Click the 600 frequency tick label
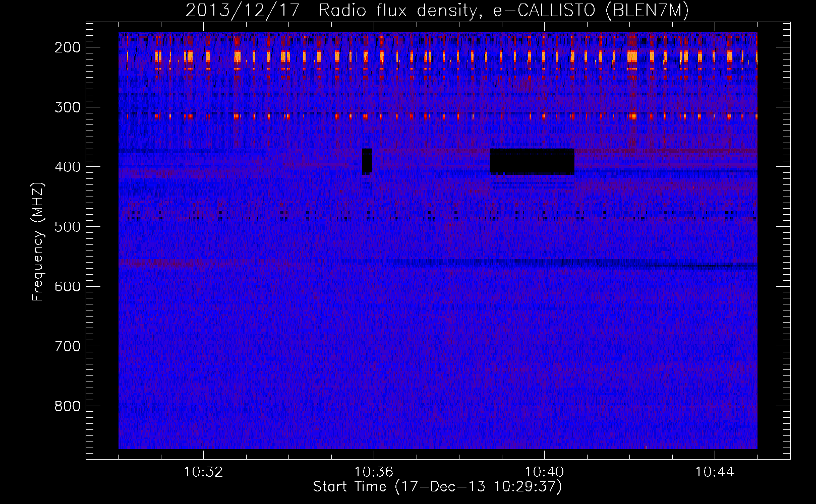The width and height of the screenshot is (816, 504). [68, 286]
